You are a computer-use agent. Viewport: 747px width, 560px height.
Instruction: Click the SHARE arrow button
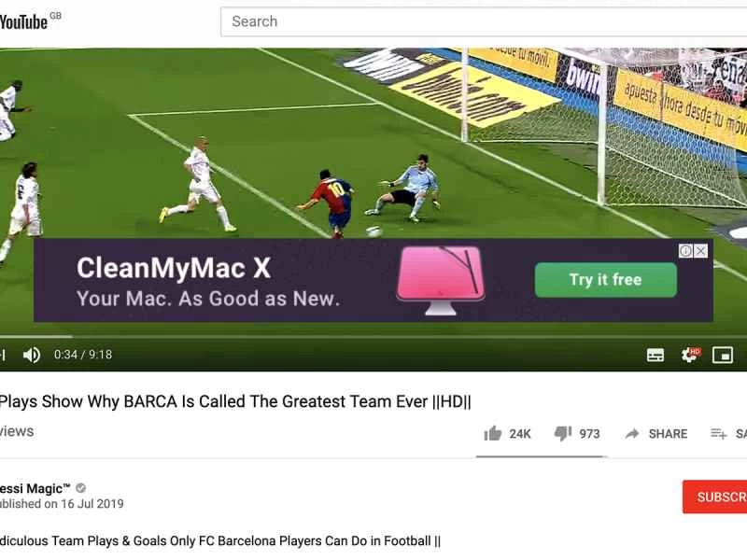656,434
